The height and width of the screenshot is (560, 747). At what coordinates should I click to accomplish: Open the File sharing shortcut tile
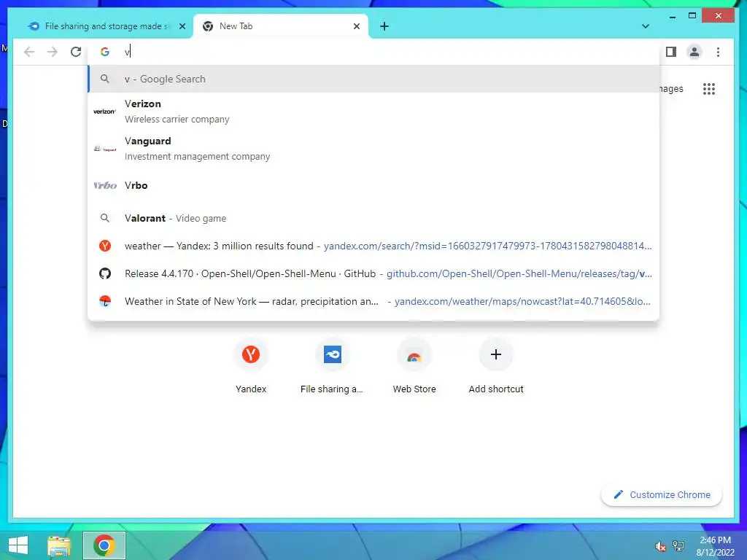[x=332, y=366]
